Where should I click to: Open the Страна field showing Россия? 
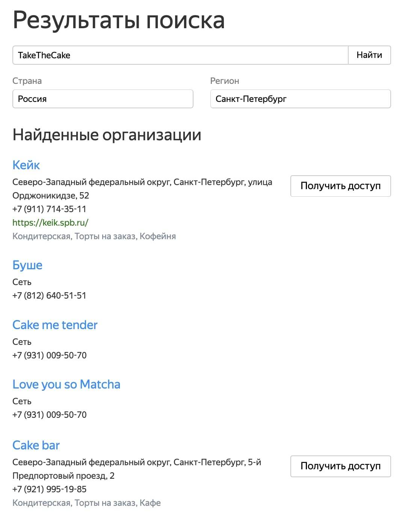(x=103, y=99)
